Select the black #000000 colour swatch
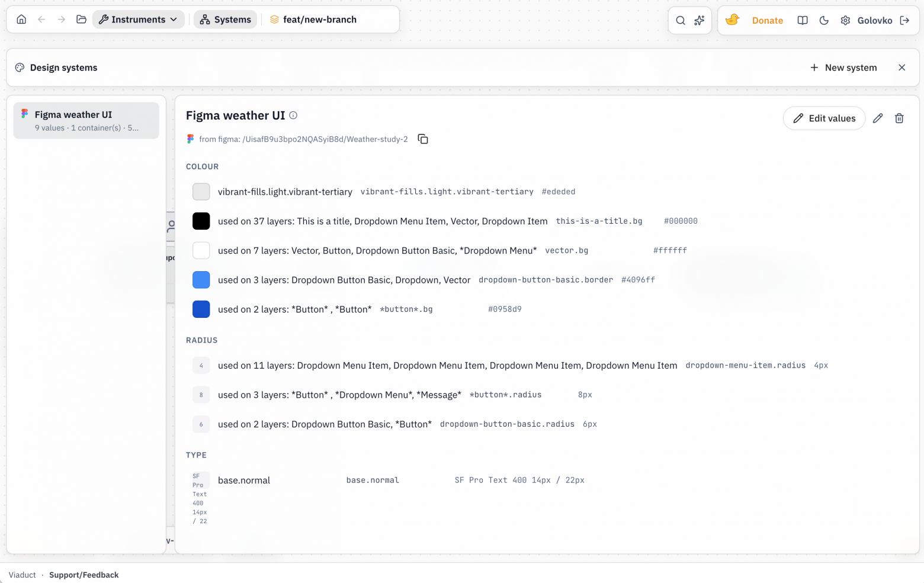The width and height of the screenshot is (924, 583). pyautogui.click(x=201, y=221)
